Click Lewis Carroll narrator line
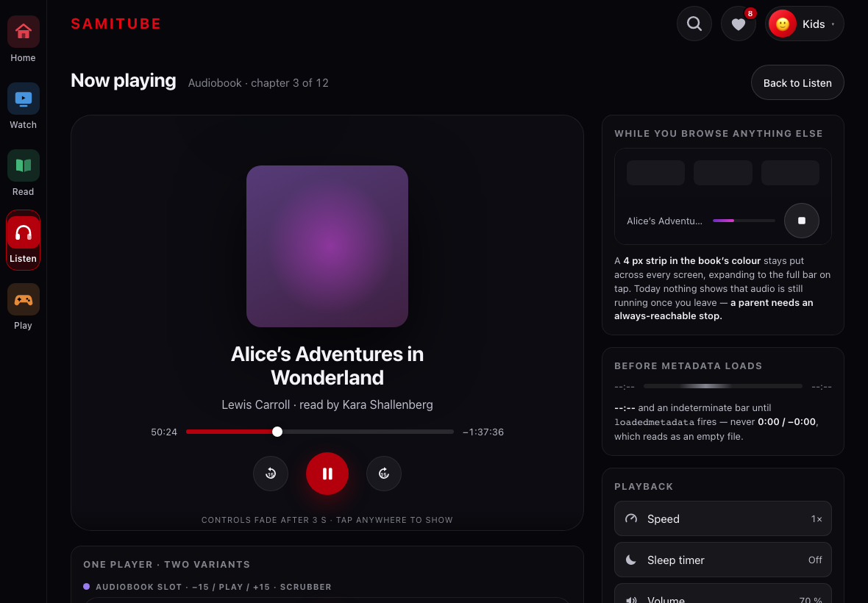The width and height of the screenshot is (868, 603). click(x=327, y=405)
